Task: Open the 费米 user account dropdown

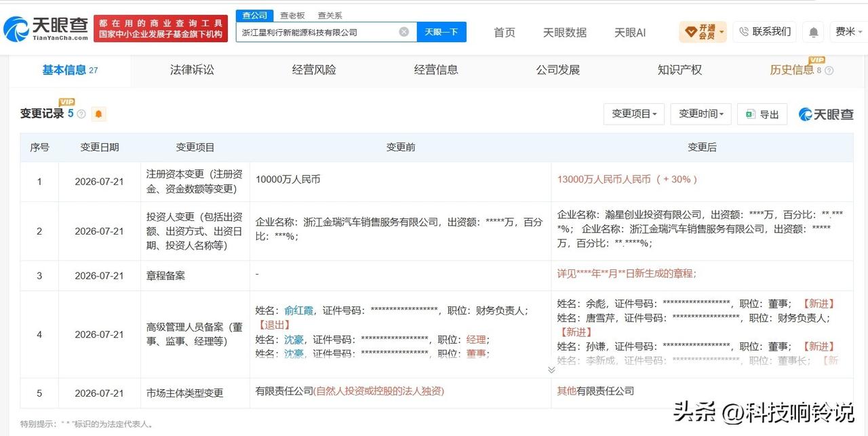Action: [x=849, y=31]
